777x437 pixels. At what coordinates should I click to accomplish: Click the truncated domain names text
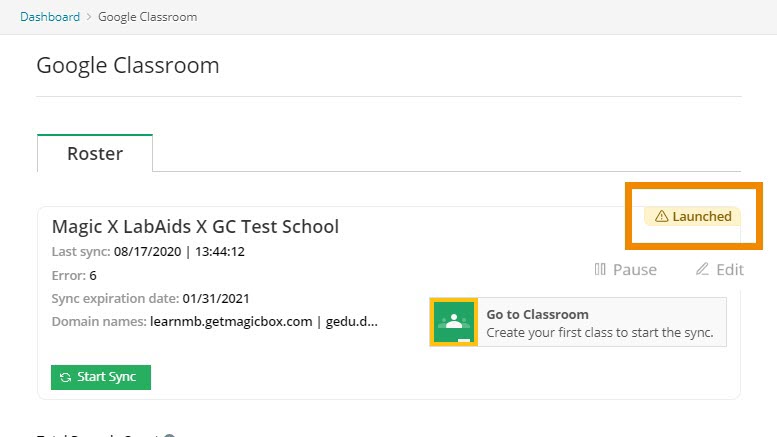[264, 322]
